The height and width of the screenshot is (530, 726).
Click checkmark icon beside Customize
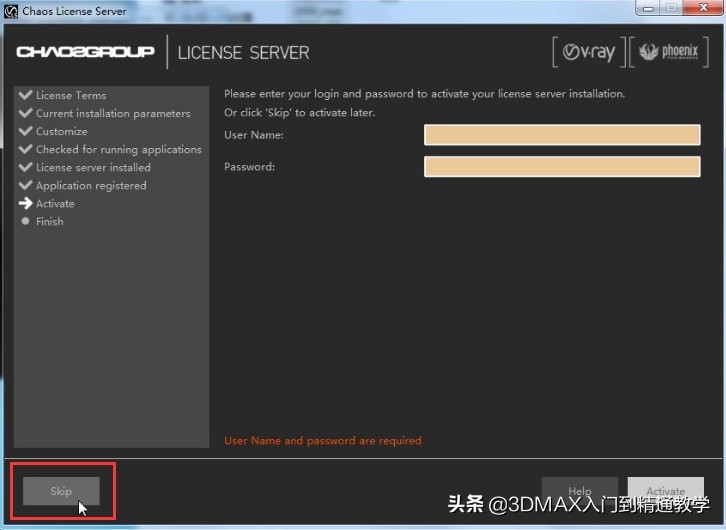25,131
